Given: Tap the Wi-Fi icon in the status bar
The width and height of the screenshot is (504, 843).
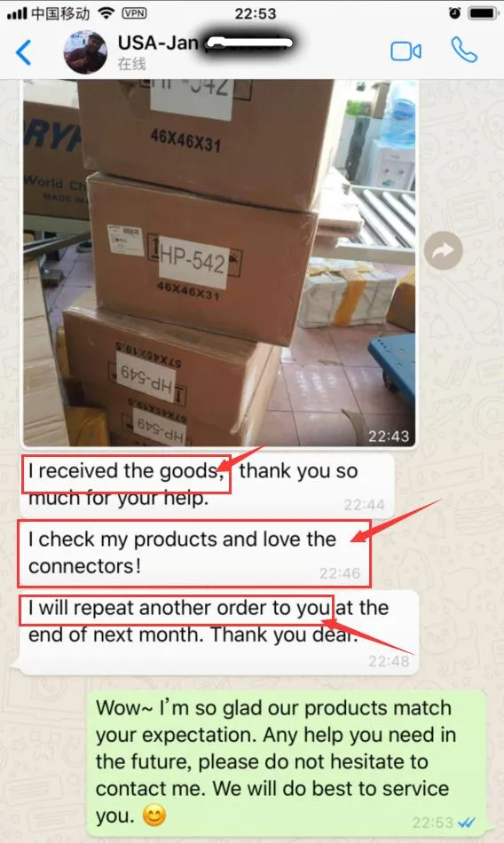Looking at the screenshot, I should pos(107,13).
